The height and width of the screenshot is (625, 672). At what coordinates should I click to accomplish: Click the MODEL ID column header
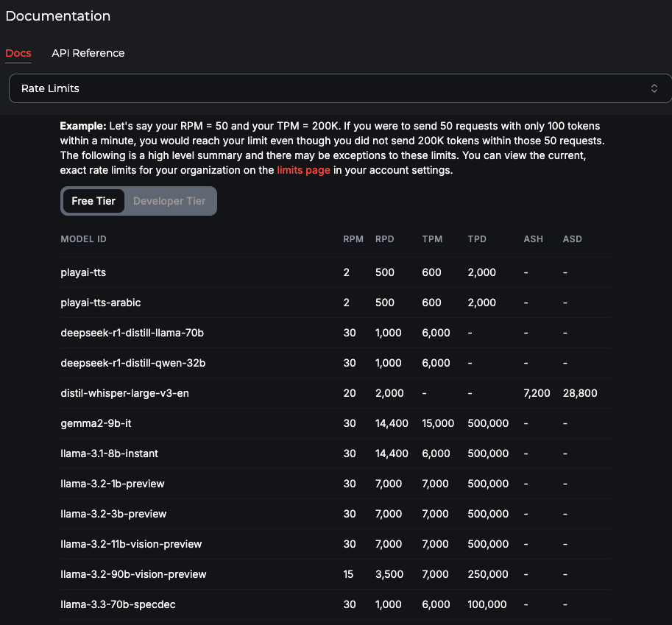point(84,239)
